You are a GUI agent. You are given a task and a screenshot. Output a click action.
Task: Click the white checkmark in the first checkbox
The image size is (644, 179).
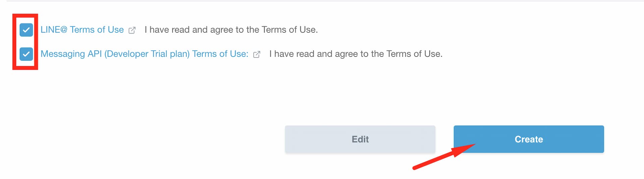[26, 30]
